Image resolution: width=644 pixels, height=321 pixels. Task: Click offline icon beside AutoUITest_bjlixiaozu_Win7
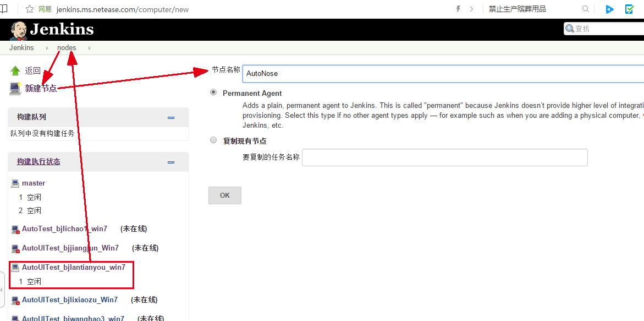[x=15, y=301]
